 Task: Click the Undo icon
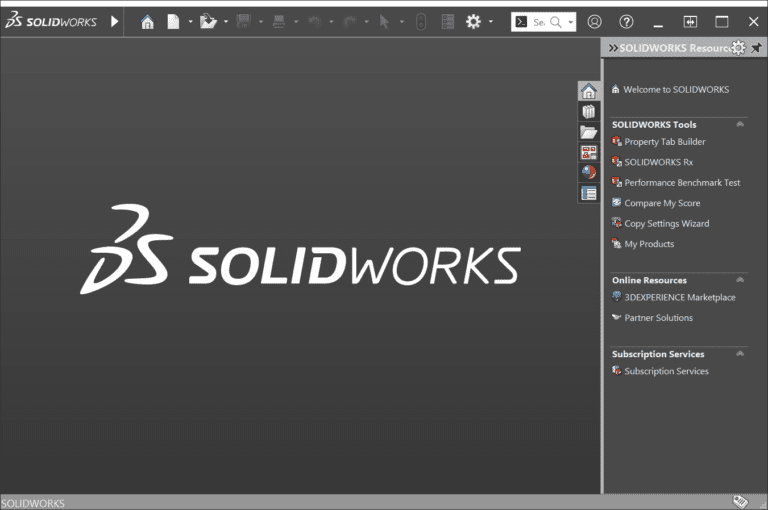coord(314,22)
